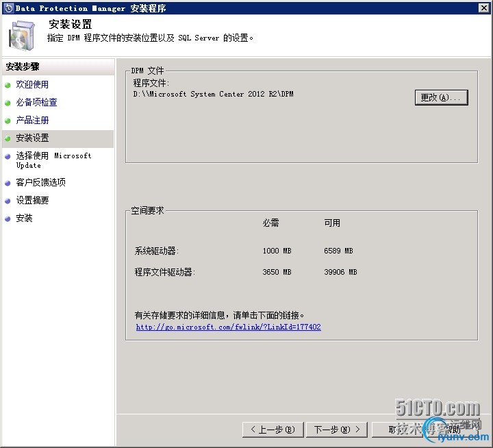
Task: Click the 3650 MB required value
Action: 277,272
